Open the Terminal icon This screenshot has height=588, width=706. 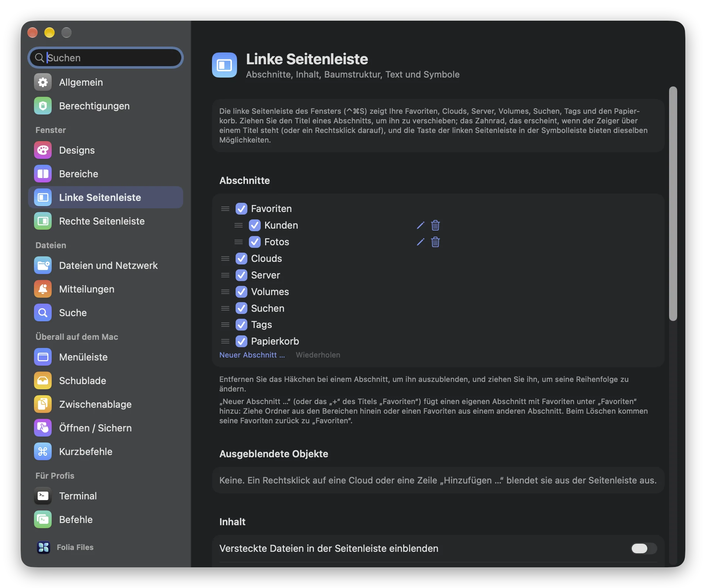point(43,496)
